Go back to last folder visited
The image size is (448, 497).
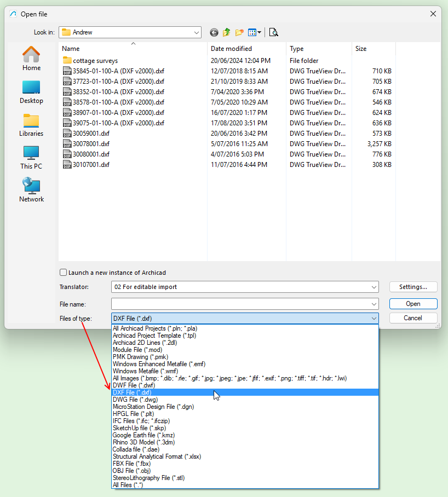(214, 32)
